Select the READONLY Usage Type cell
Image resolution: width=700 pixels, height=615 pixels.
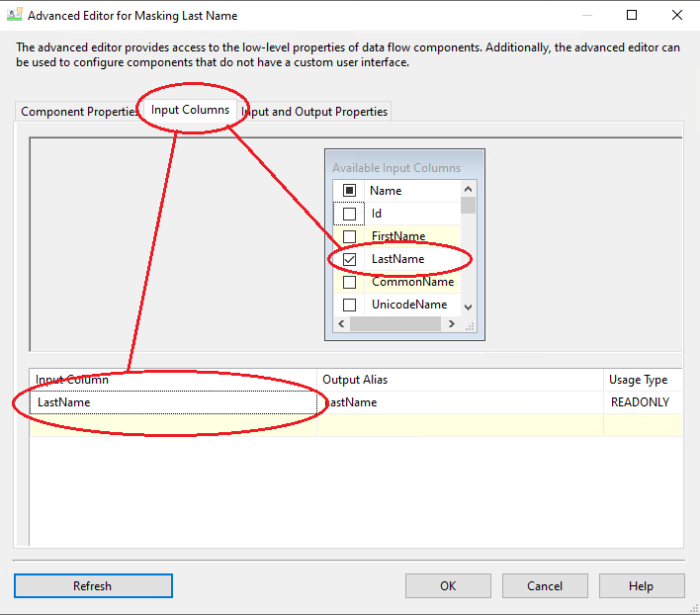(x=641, y=402)
